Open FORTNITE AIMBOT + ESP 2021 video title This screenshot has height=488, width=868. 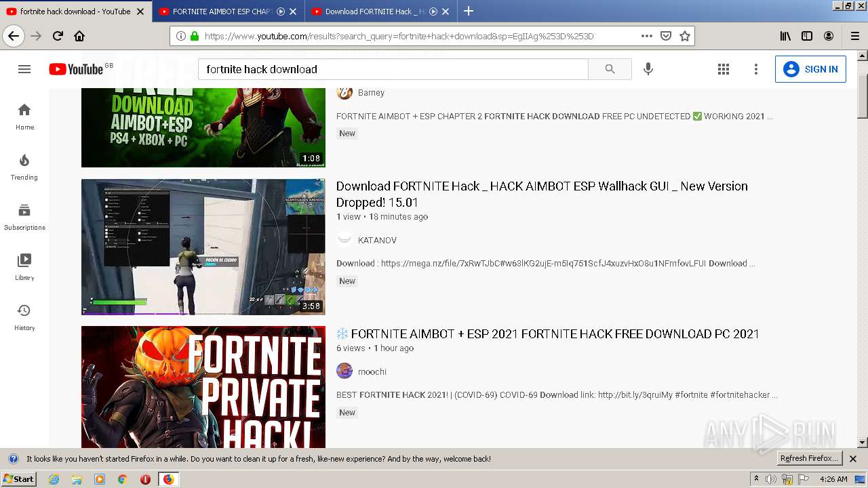[x=548, y=333]
